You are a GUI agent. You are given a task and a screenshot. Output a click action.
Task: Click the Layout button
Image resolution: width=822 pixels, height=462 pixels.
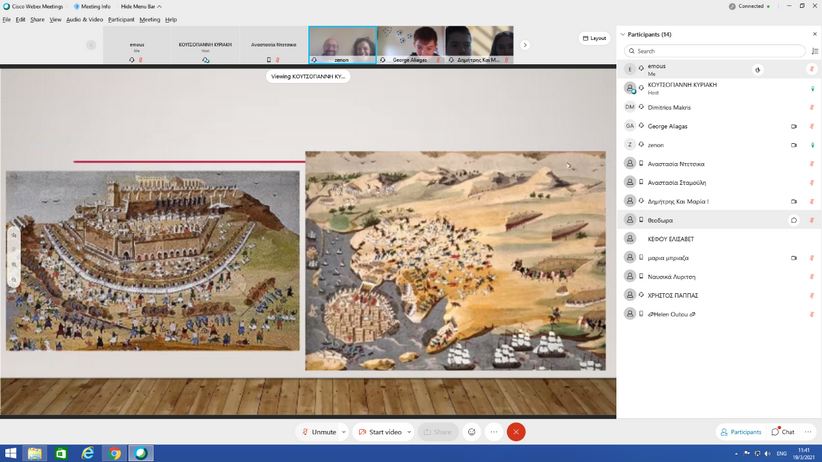[x=594, y=38]
